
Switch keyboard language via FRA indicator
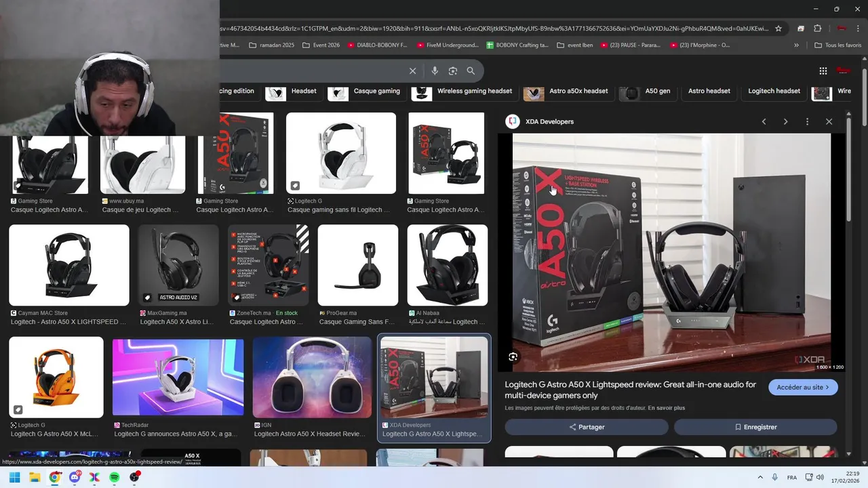792,477
